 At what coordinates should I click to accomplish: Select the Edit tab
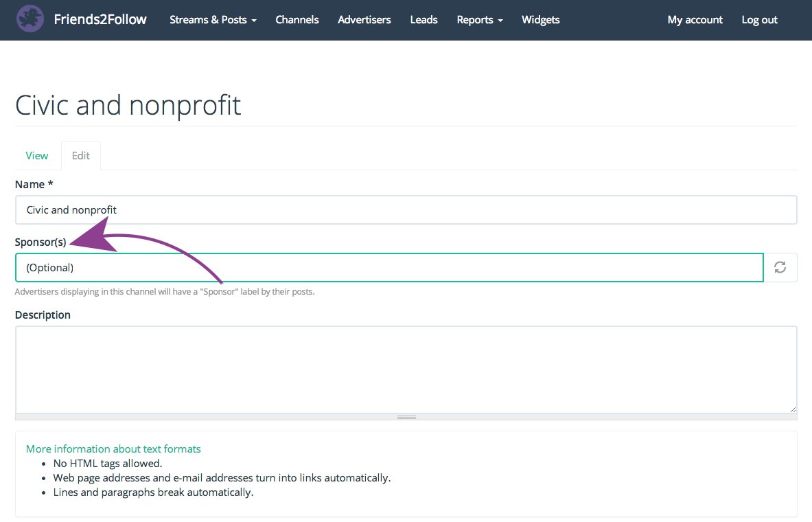pyautogui.click(x=81, y=155)
